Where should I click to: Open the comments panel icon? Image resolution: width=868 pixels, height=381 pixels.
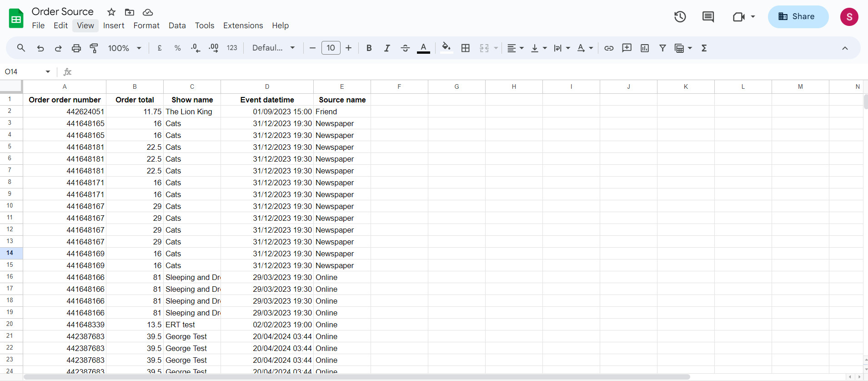click(x=708, y=17)
